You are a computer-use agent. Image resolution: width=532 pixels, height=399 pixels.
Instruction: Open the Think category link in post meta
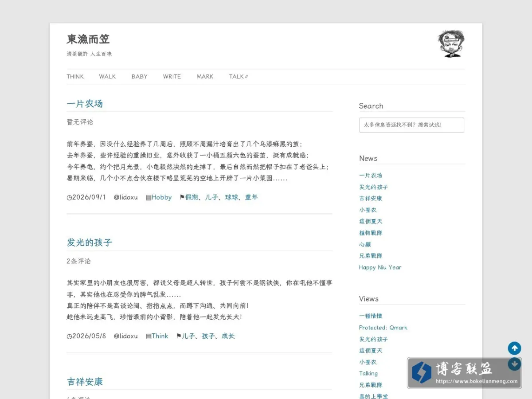(160, 336)
